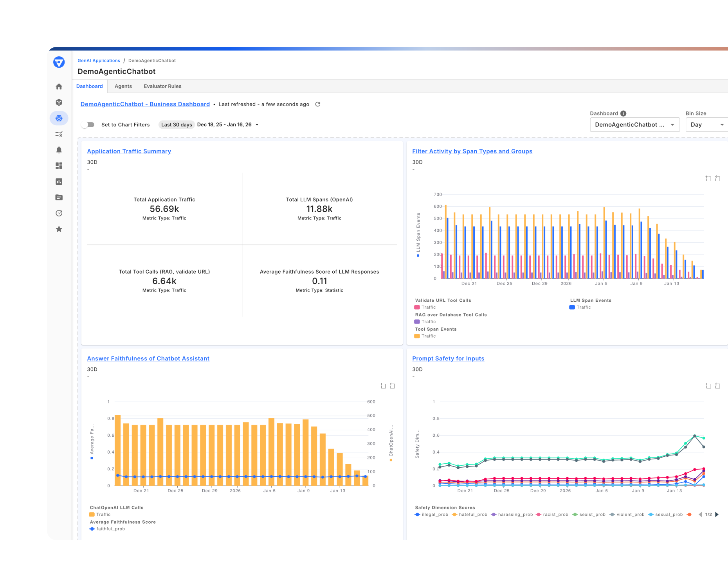Open the Bin Size Day dropdown

706,124
